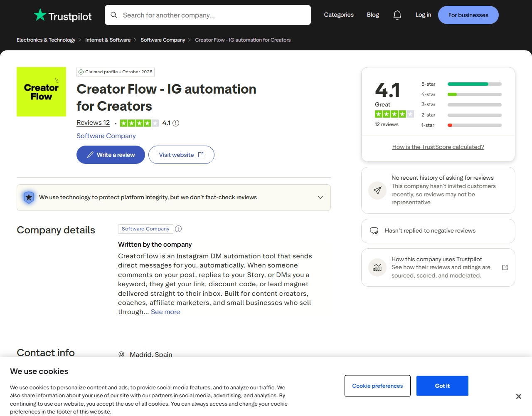Open Cookie preferences
This screenshot has width=532, height=416.
pyautogui.click(x=377, y=386)
